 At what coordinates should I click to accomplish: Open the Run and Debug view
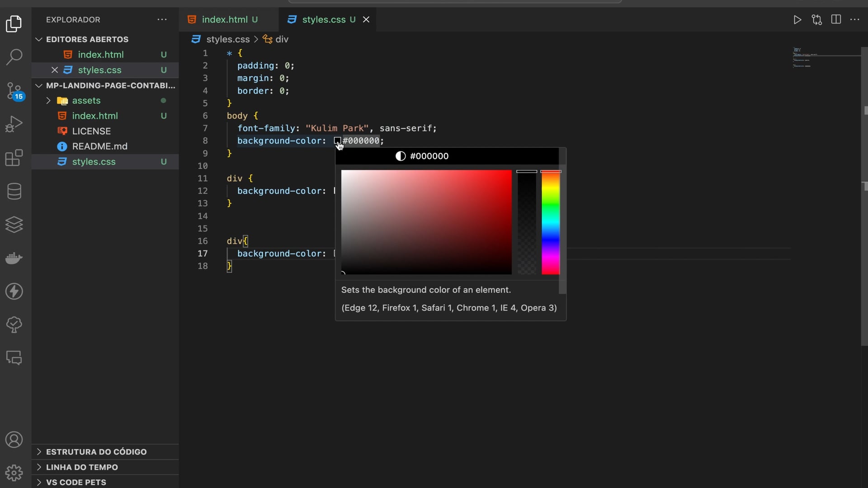[x=14, y=124]
